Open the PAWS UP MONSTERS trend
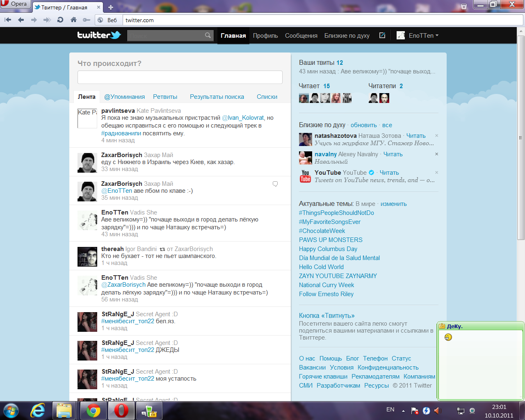The image size is (525, 420). [x=331, y=240]
